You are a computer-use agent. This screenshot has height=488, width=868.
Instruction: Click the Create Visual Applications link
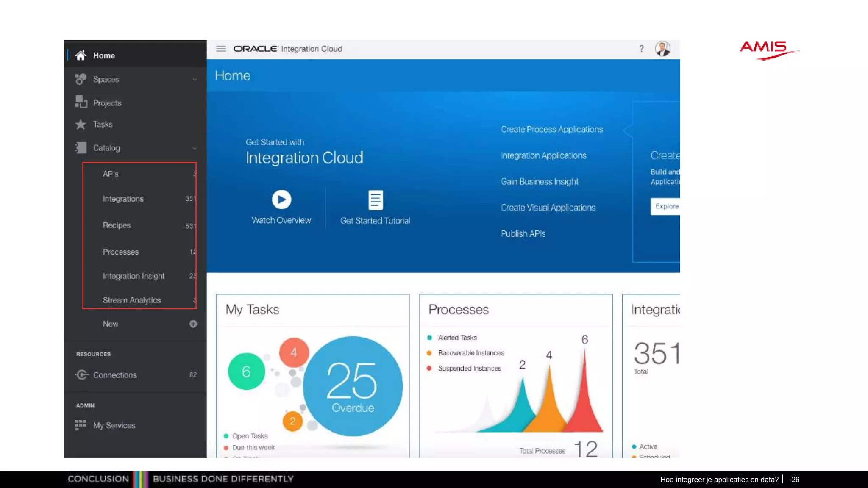coord(548,208)
